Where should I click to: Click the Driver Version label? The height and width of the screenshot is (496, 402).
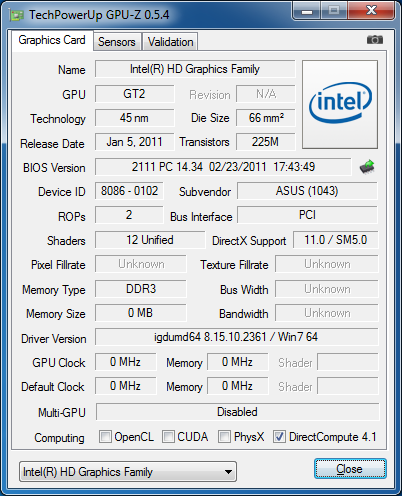click(x=54, y=339)
